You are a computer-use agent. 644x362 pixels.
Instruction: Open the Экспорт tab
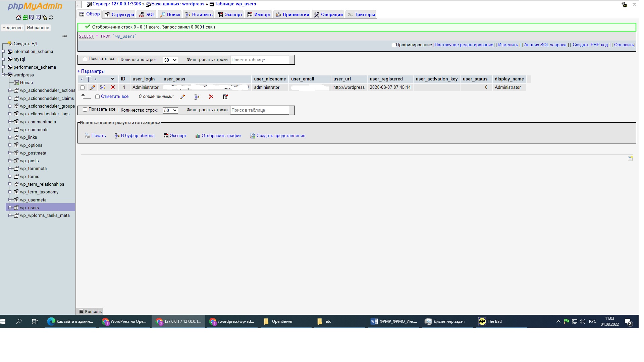(230, 14)
